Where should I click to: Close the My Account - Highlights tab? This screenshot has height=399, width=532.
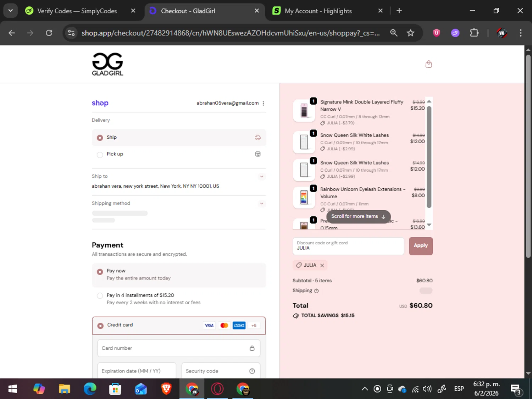pyautogui.click(x=380, y=11)
